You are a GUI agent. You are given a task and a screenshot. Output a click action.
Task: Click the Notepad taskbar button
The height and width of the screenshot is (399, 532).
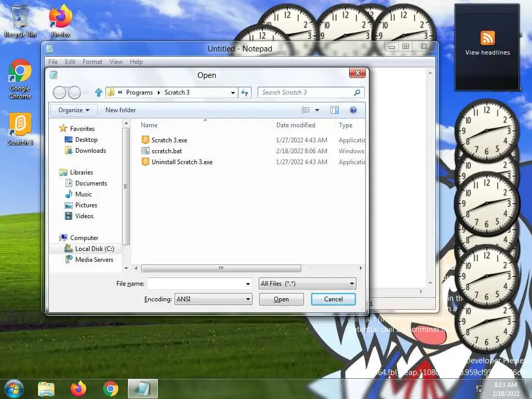click(143, 389)
